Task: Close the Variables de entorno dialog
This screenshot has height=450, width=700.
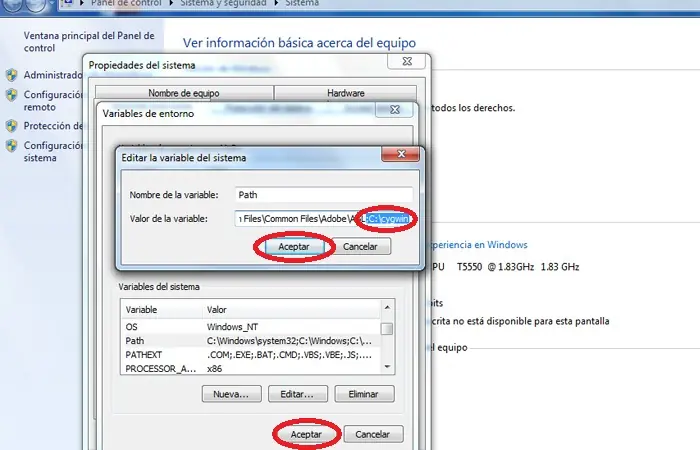Action: click(x=395, y=110)
